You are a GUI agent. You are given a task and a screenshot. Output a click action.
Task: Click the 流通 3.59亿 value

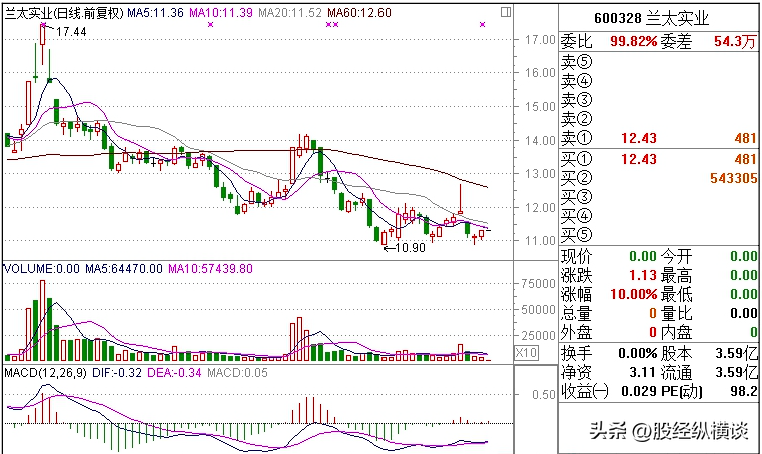coord(736,372)
